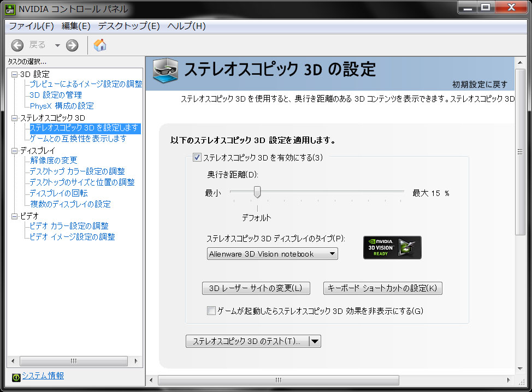The image size is (532, 392).
Task: Click the main panel vertical scrollbar thumb
Action: pos(520,152)
